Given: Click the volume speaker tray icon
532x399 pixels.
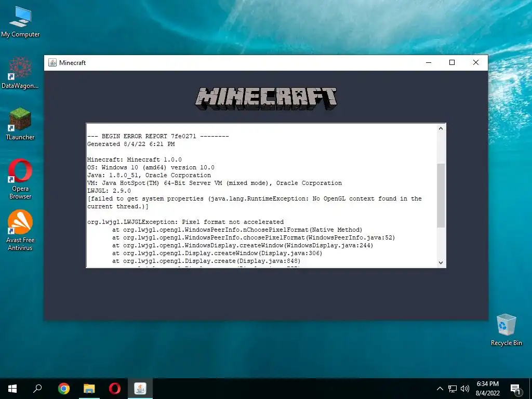Looking at the screenshot, I should (465, 389).
